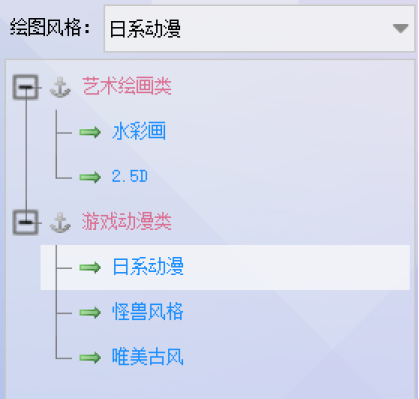Choose the 怪兽风格 style
This screenshot has width=419, height=399.
click(x=148, y=312)
